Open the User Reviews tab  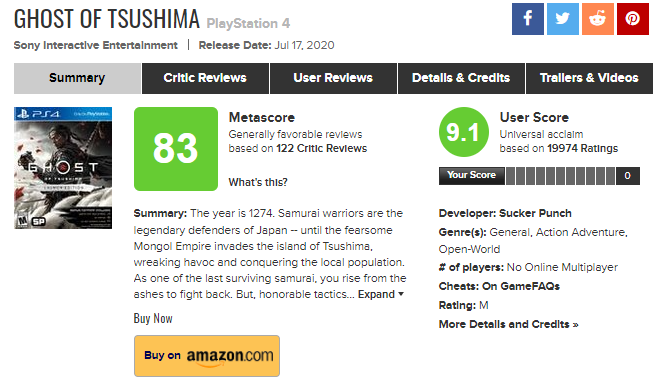click(333, 78)
